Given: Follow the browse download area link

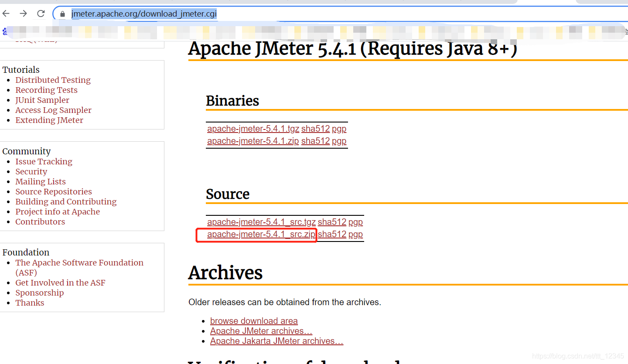Looking at the screenshot, I should 254,321.
